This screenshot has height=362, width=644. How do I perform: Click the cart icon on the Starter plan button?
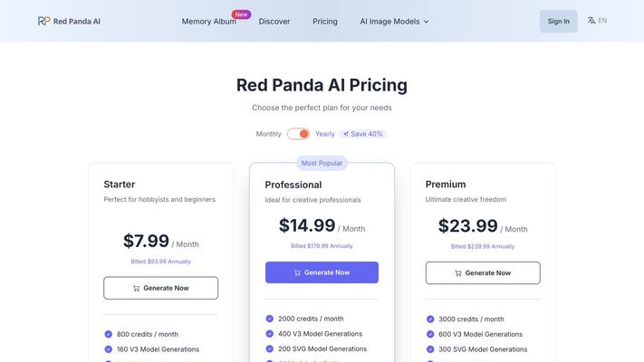136,288
